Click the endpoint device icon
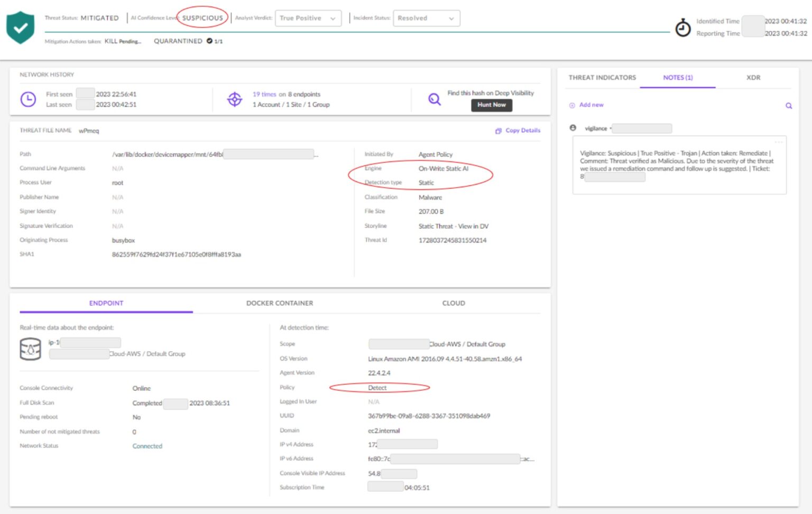Screen dimensions: 812x514 tap(30, 349)
